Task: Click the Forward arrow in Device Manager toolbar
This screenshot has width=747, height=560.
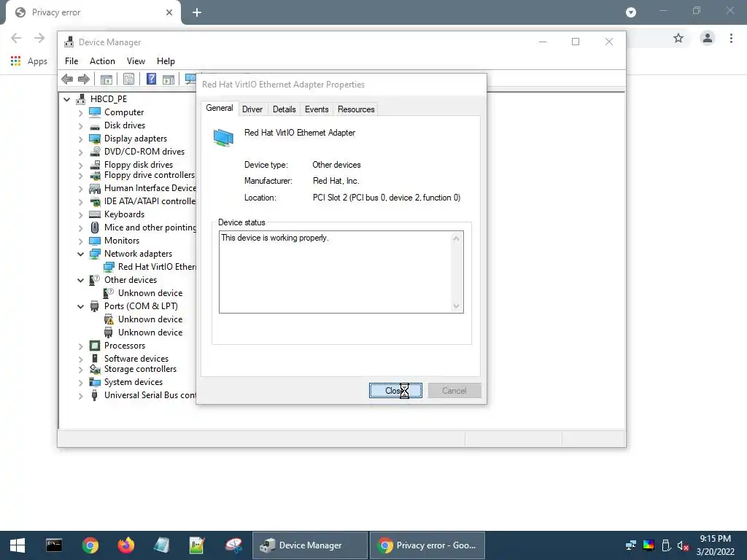Action: coord(84,79)
